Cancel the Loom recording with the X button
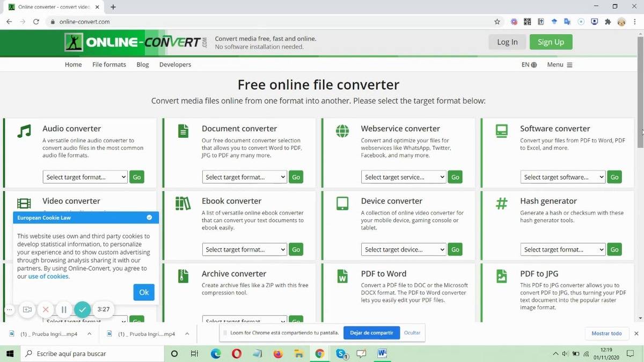This screenshot has height=362, width=644. [x=46, y=309]
